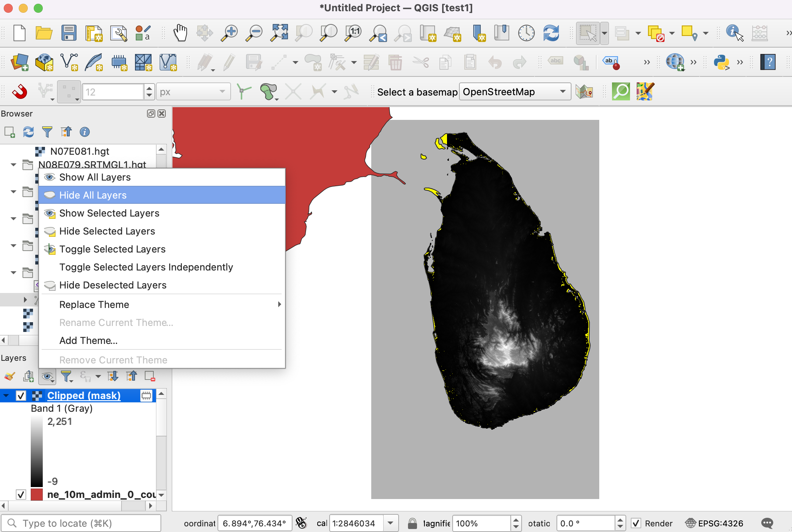Click the Python Console icon
Image resolution: width=792 pixels, height=532 pixels.
click(721, 62)
